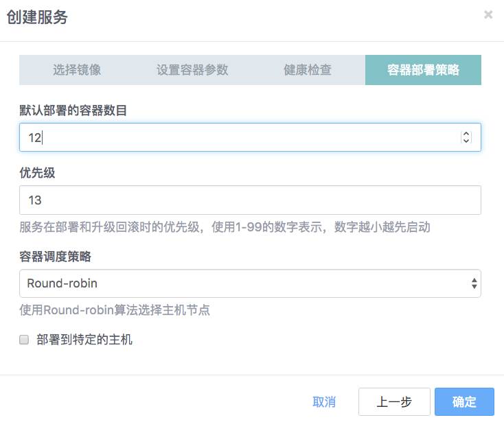Click the 取消 link

(324, 402)
